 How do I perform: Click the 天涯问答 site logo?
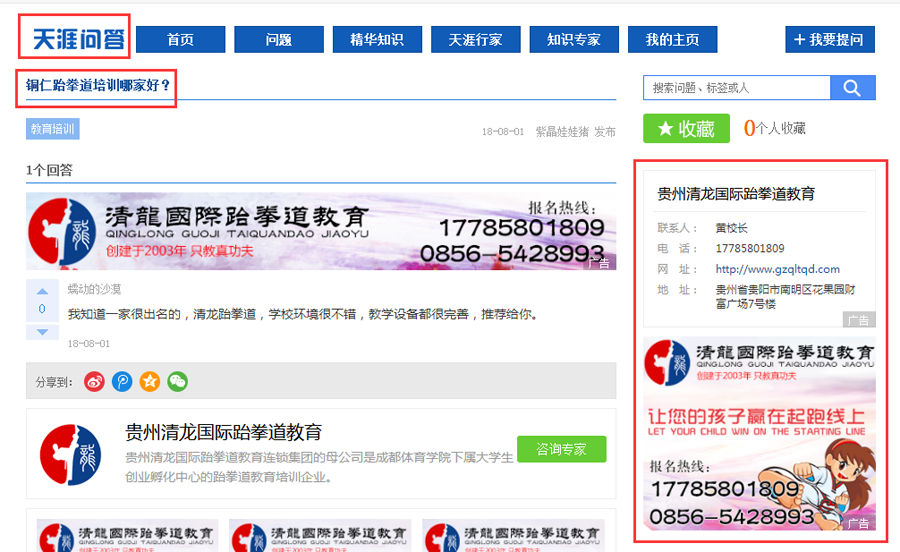78,39
